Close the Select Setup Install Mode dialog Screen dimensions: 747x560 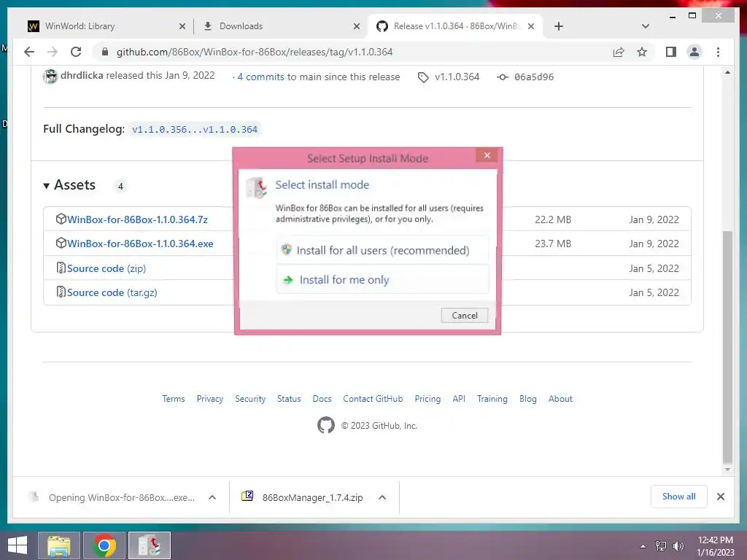[x=487, y=155]
